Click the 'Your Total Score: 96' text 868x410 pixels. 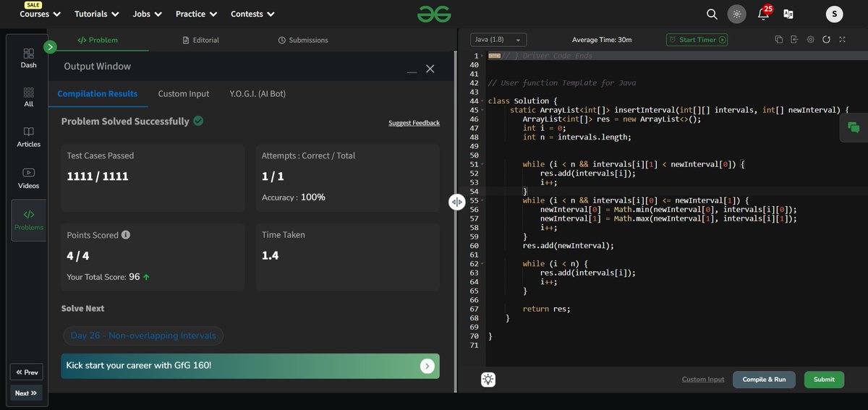point(103,277)
